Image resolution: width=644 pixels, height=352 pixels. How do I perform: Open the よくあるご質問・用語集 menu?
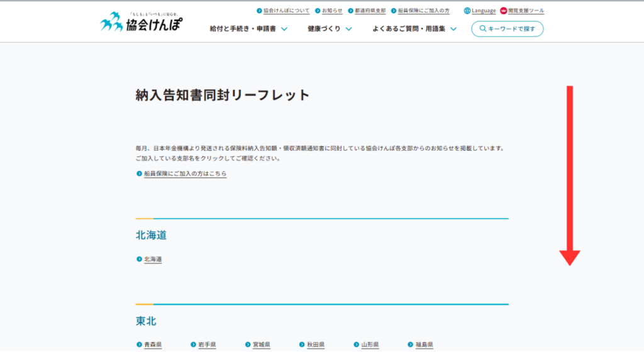coord(409,29)
